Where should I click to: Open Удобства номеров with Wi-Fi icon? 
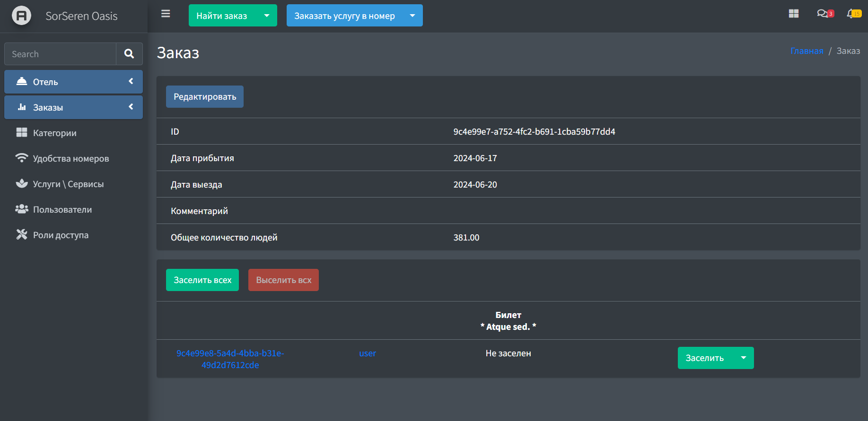tap(70, 158)
